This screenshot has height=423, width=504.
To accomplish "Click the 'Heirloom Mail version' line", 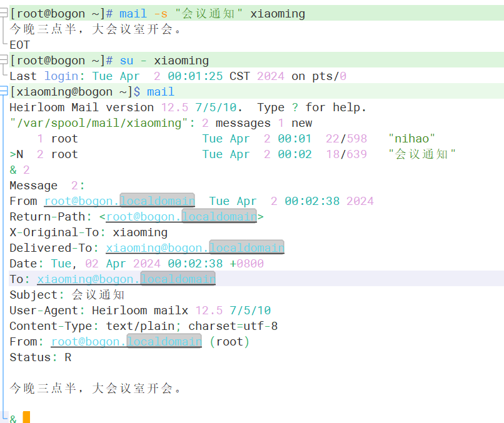I will [x=188, y=107].
